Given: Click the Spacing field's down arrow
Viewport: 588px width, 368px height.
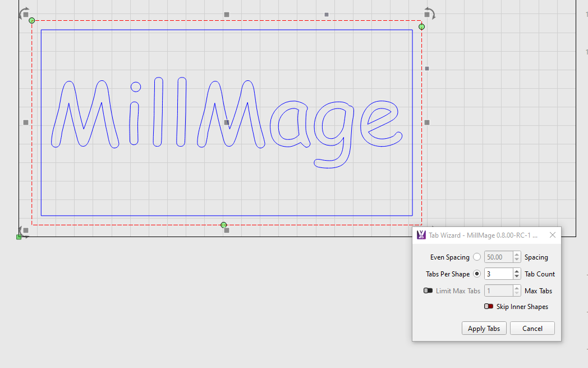Looking at the screenshot, I should pos(517,260).
